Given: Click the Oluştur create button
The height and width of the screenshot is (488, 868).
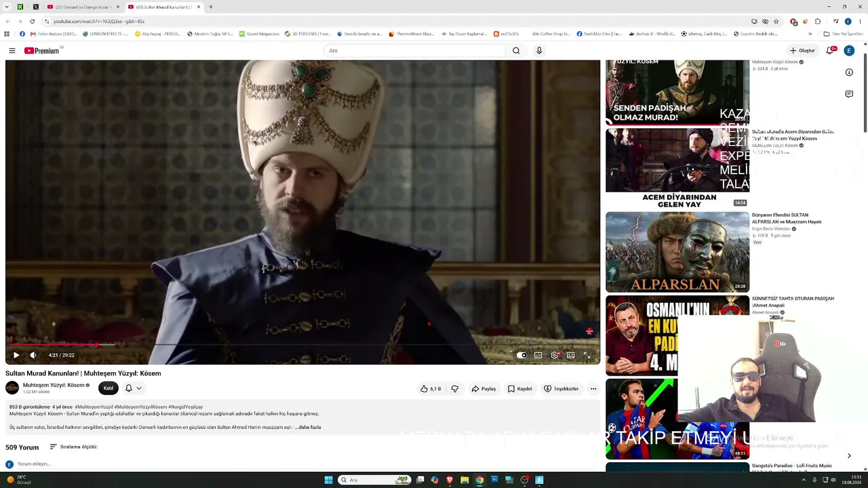Looking at the screenshot, I should (802, 51).
